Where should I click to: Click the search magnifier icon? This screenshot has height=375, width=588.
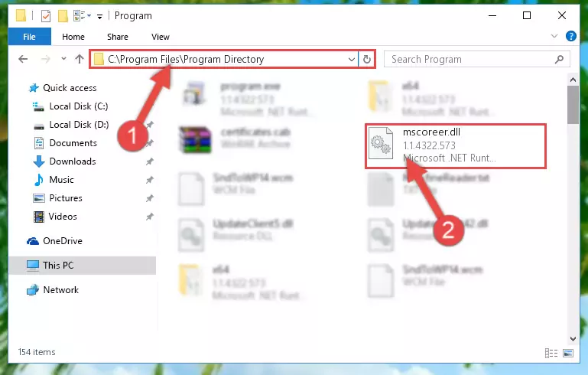tap(559, 59)
